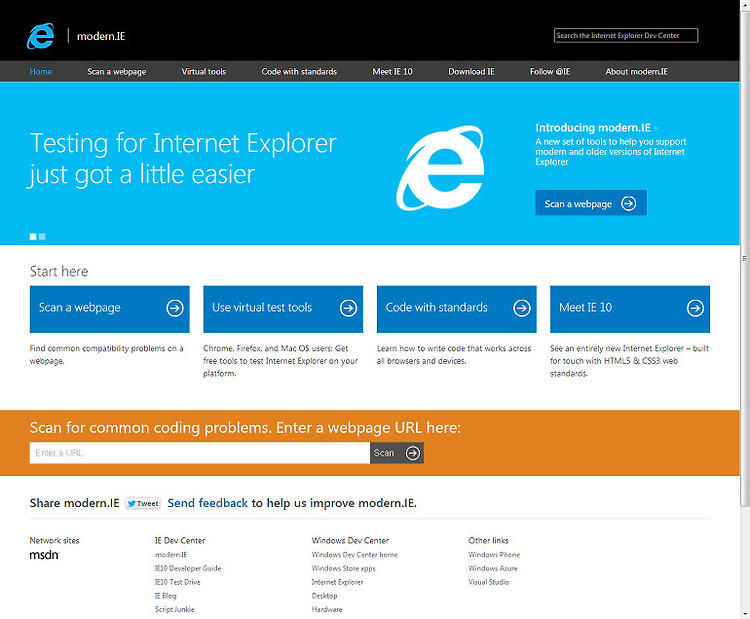750x619 pixels.
Task: Click the arrow icon on Code with standards tile
Action: pos(522,308)
